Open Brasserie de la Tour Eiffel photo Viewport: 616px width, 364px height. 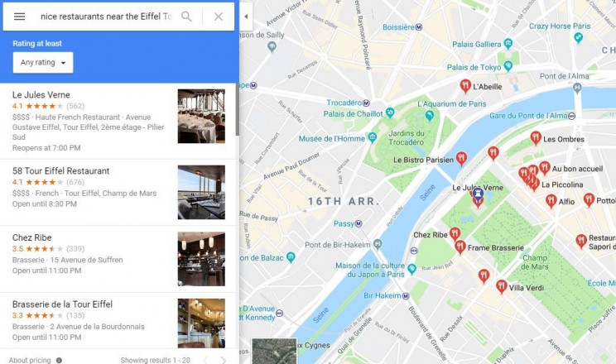pos(201,323)
